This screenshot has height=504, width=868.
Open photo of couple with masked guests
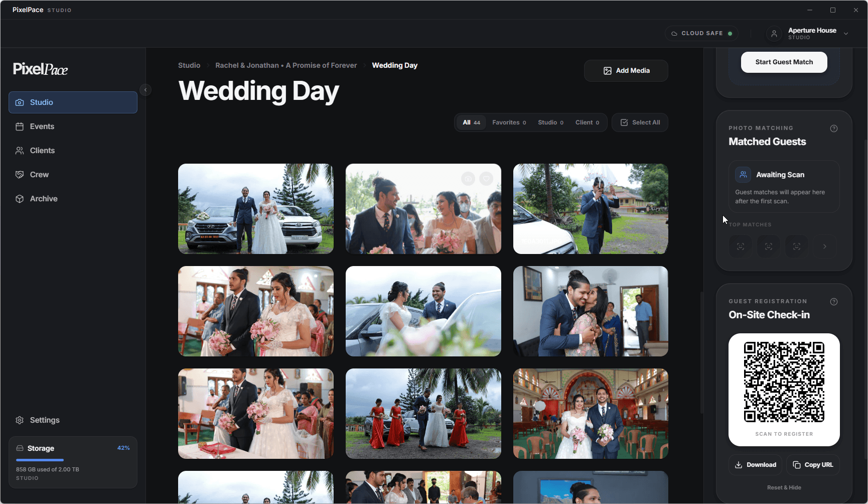click(423, 209)
